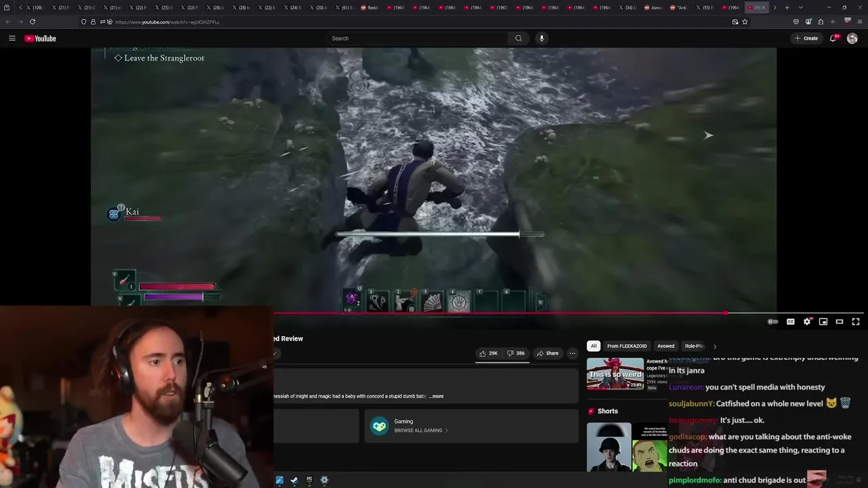Screen dimensions: 868x488
Task: Click the YouTube search magnifier button
Action: [519, 39]
